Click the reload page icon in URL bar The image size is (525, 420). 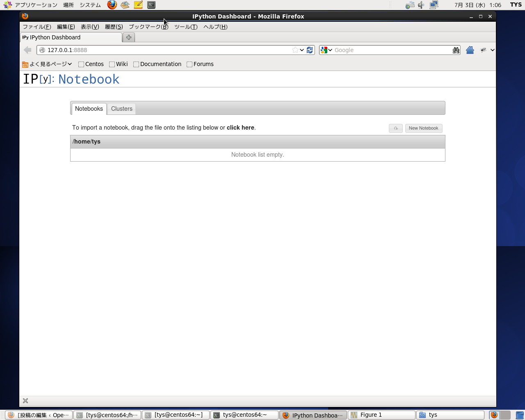tap(310, 50)
